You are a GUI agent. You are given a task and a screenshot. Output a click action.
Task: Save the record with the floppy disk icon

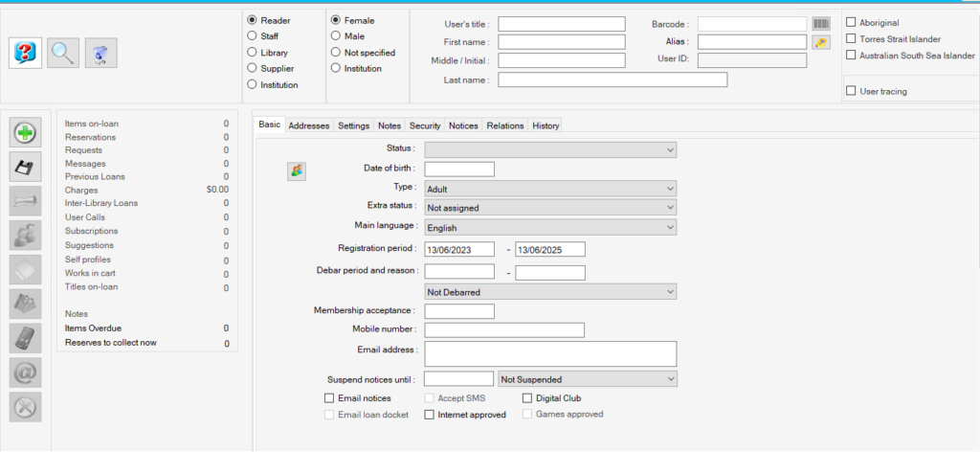[26, 167]
